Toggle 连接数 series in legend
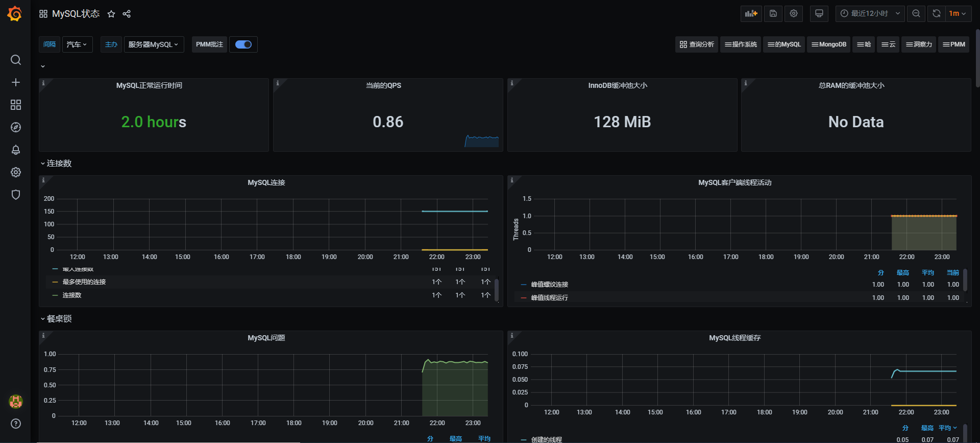Screen dimensions: 980x443 (72, 295)
